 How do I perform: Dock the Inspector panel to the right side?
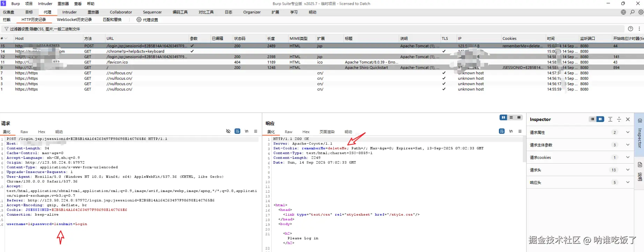[600, 119]
